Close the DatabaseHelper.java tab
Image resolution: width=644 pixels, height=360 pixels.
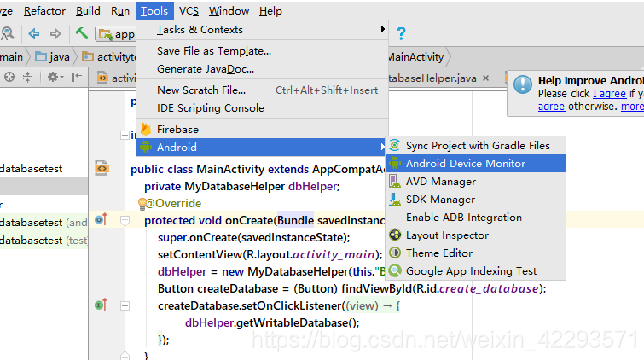(485, 78)
